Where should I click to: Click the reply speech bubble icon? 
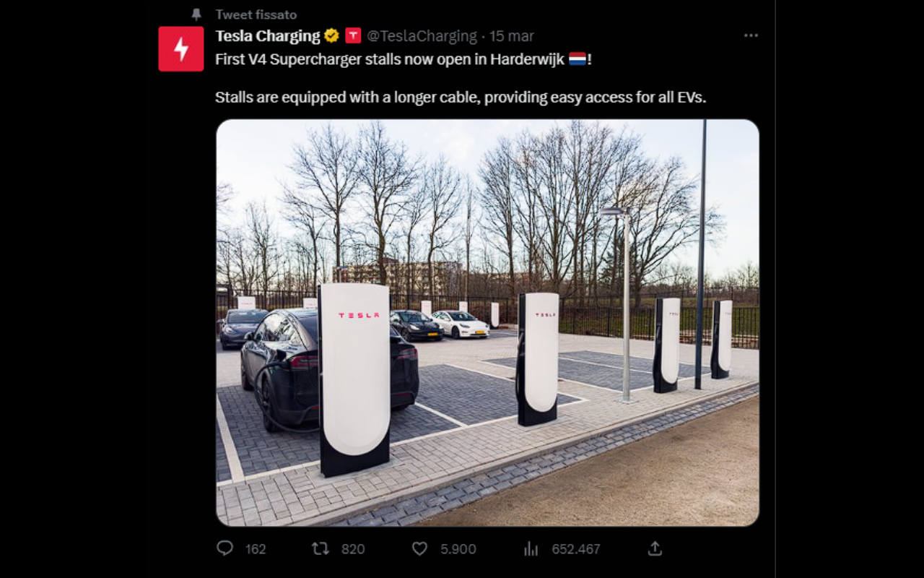225,548
